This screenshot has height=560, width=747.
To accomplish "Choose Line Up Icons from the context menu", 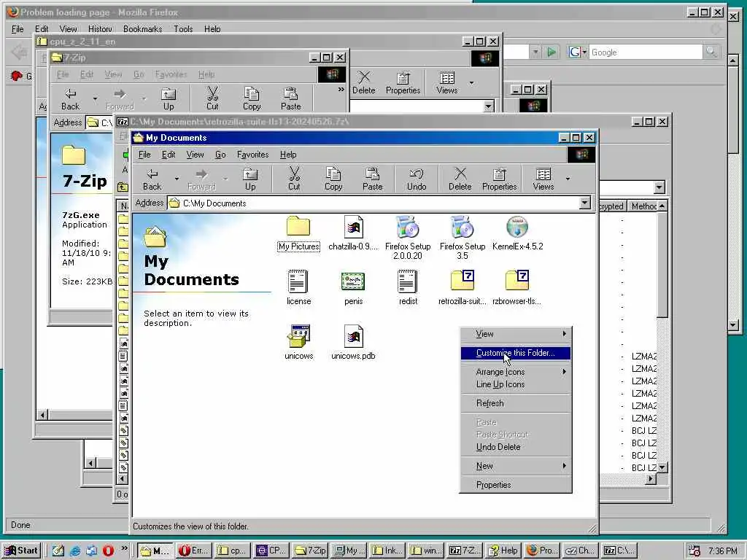I will pyautogui.click(x=516, y=384).
